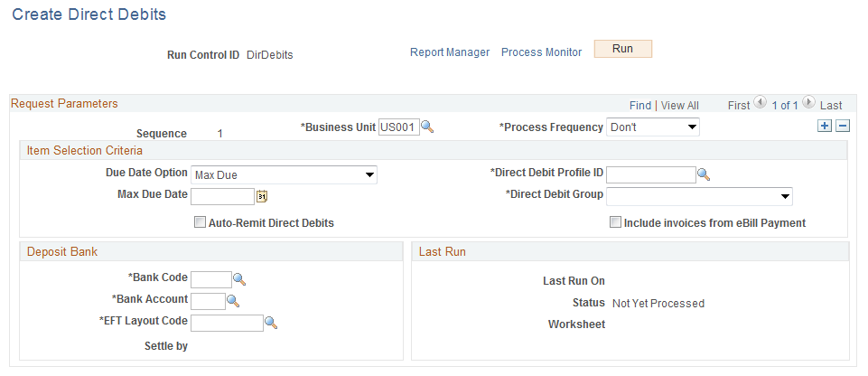Show the previous row arrow icon
This screenshot has width=868, height=376.
click(760, 104)
